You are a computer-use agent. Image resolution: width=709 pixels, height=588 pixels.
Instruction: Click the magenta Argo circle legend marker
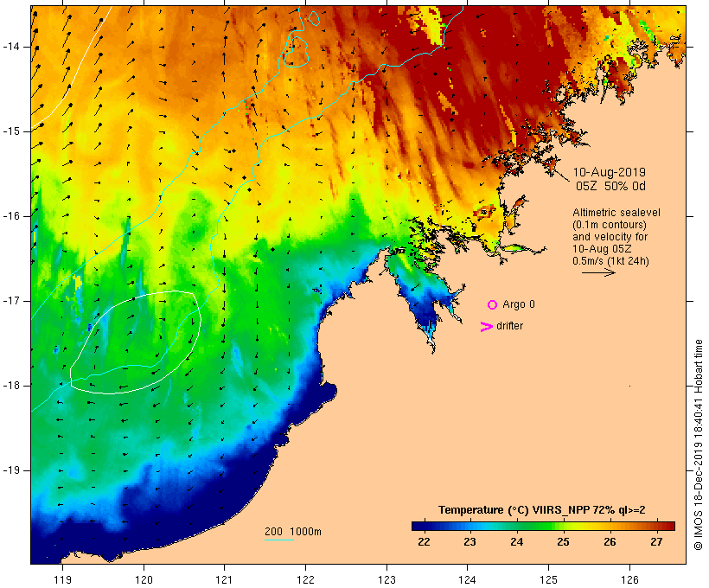492,305
